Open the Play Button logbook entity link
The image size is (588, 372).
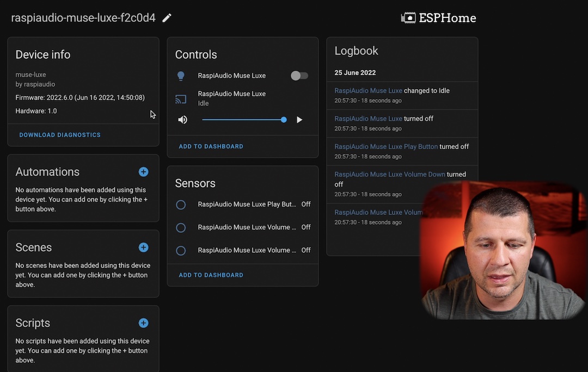(386, 146)
